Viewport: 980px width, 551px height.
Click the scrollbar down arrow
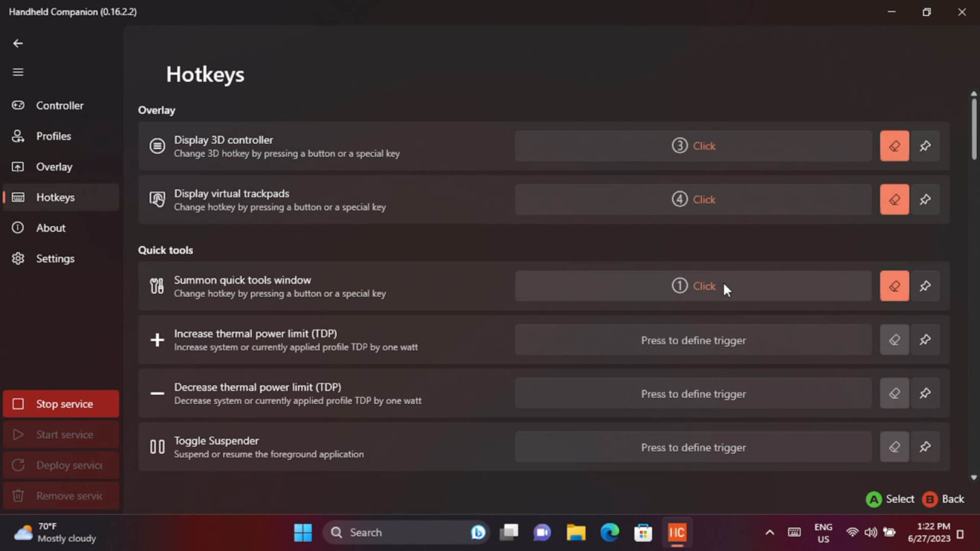click(973, 478)
